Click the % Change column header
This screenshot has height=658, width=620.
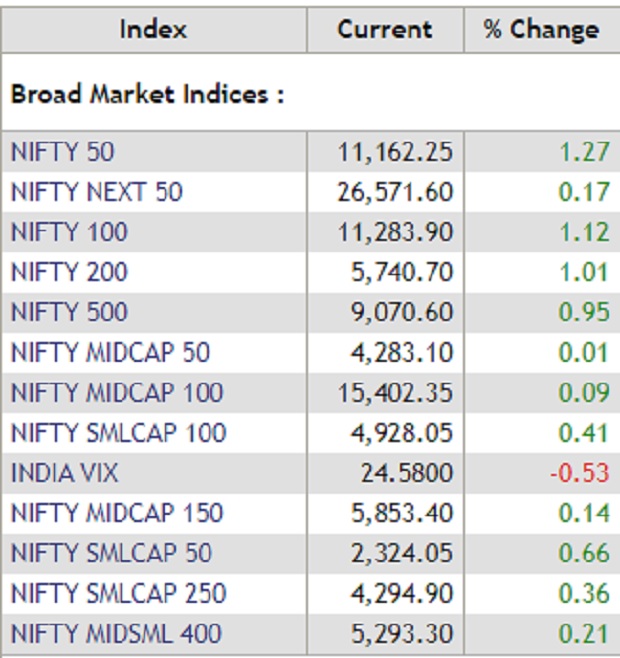click(541, 29)
